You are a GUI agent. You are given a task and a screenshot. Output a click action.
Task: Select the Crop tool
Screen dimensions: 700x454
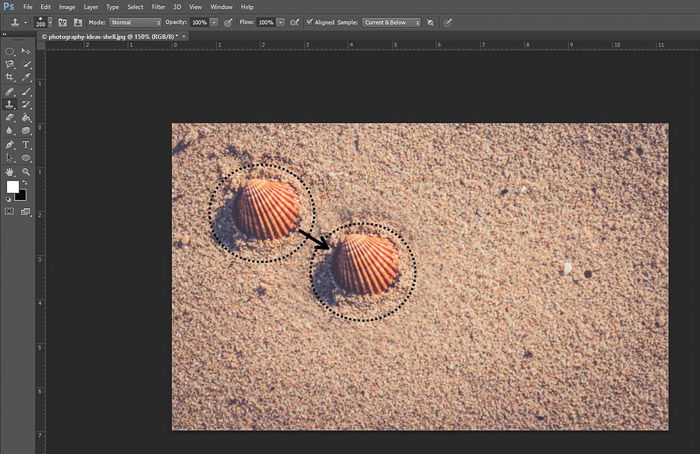tap(9, 77)
